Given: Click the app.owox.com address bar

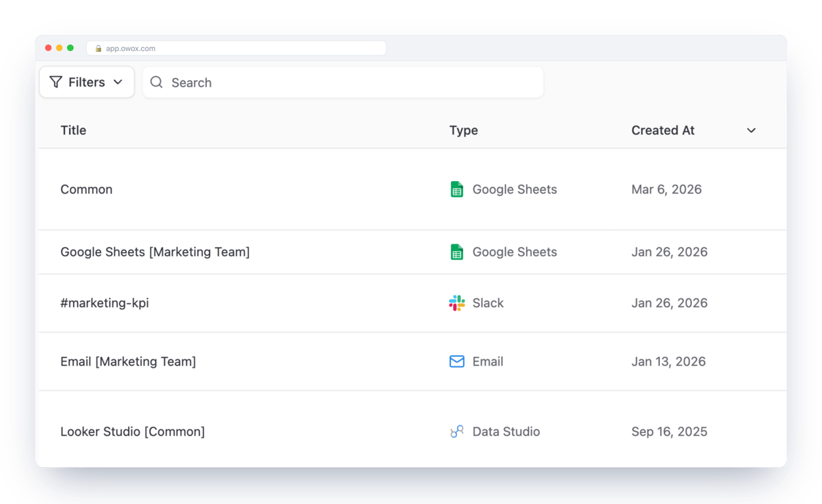Looking at the screenshot, I should [236, 49].
